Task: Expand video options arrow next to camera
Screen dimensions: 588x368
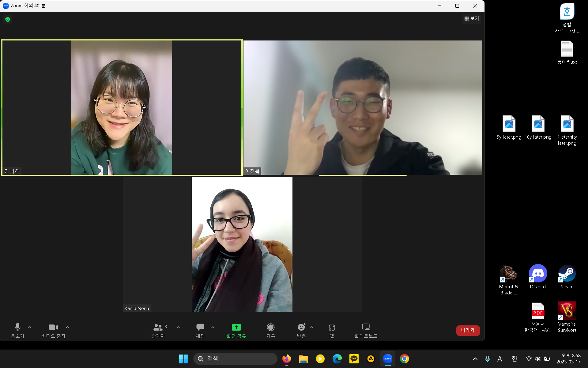Action: (x=67, y=327)
